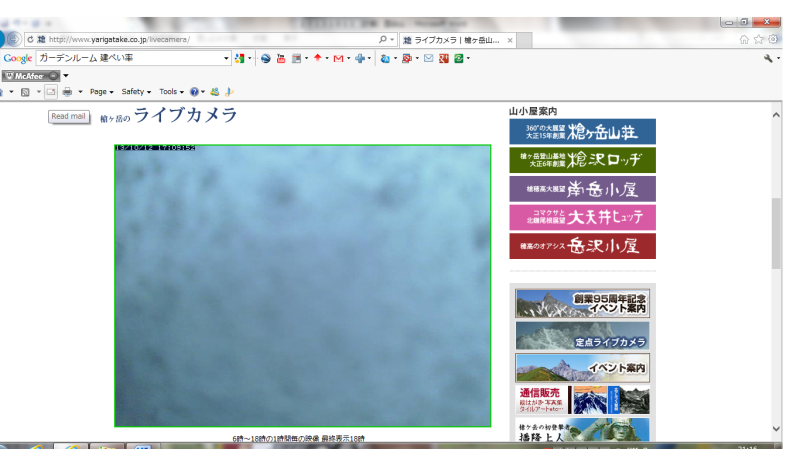800x449 pixels.
Task: Click the 定点ライブカメラ banner thumbnail
Action: coord(582,336)
